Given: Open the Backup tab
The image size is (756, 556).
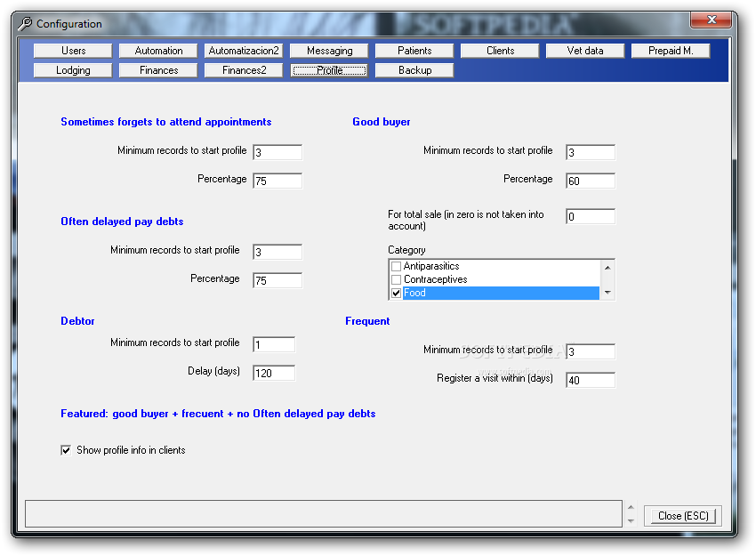Looking at the screenshot, I should pos(414,70).
